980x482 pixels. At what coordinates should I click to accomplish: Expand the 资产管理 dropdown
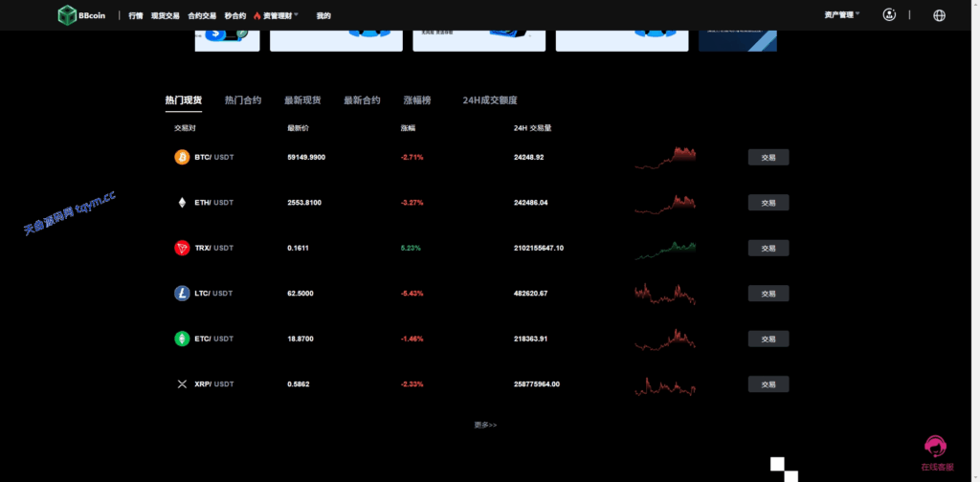click(842, 15)
